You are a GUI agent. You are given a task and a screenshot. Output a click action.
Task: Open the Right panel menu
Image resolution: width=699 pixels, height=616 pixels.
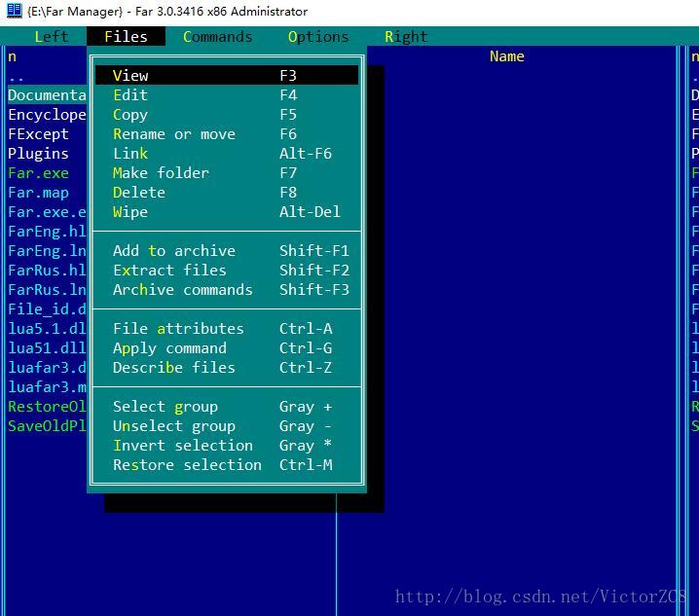pos(406,37)
